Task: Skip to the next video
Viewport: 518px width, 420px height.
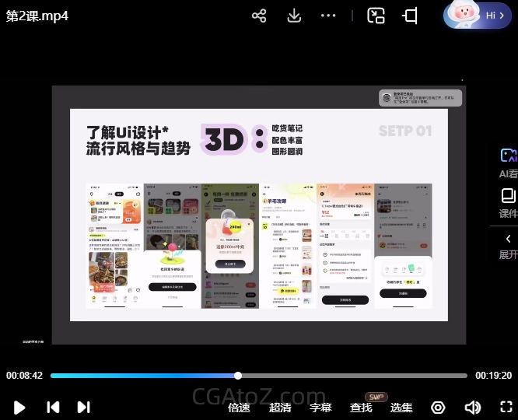Action: [83, 407]
